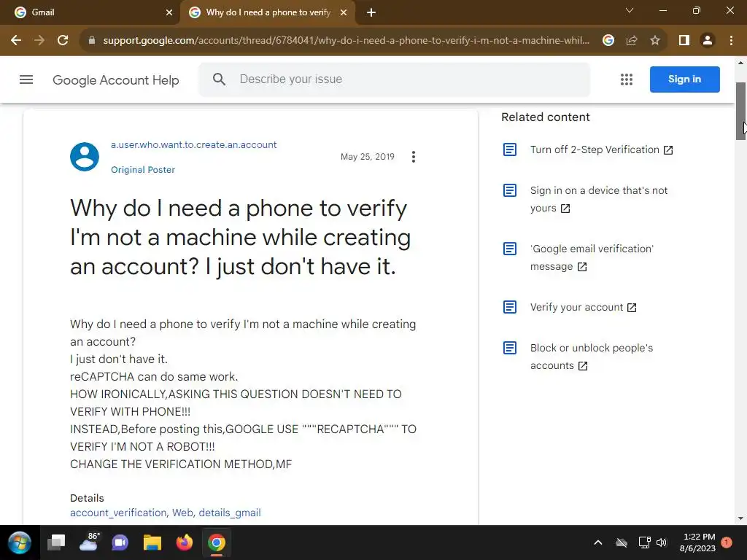This screenshot has height=560, width=747.
Task: Open 'Sign in on a device that's not yours'
Action: tap(599, 199)
